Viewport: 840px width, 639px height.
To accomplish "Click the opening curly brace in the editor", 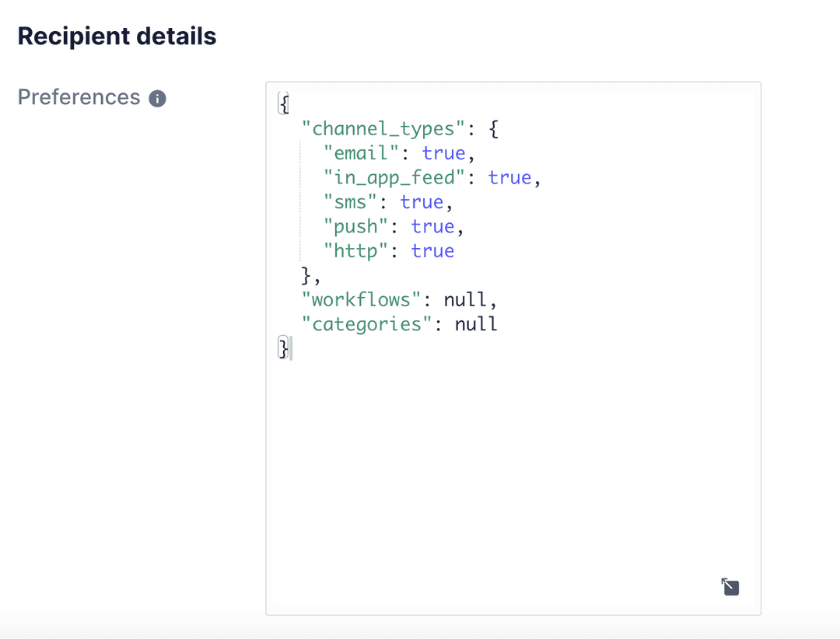I will point(283,103).
